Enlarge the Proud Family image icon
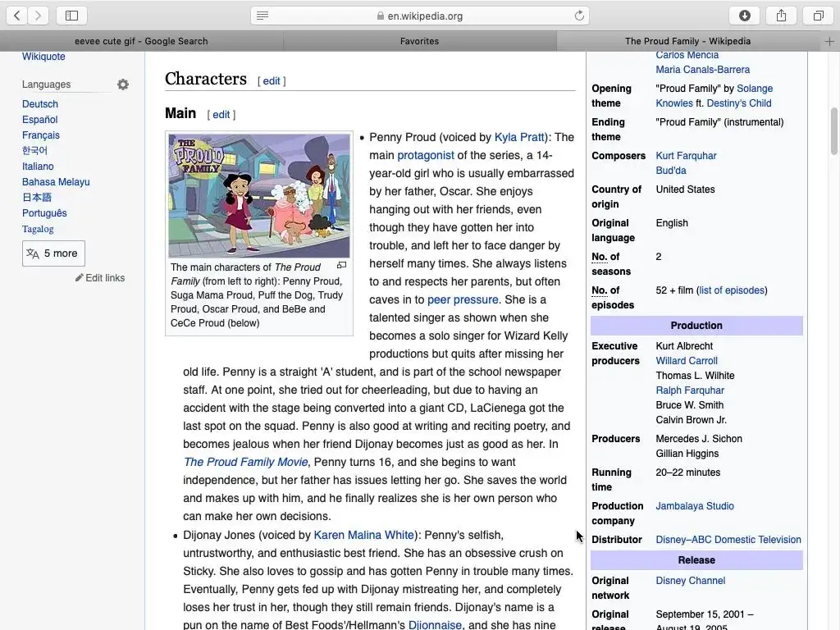Screen dimensions: 840x630 pos(342,265)
